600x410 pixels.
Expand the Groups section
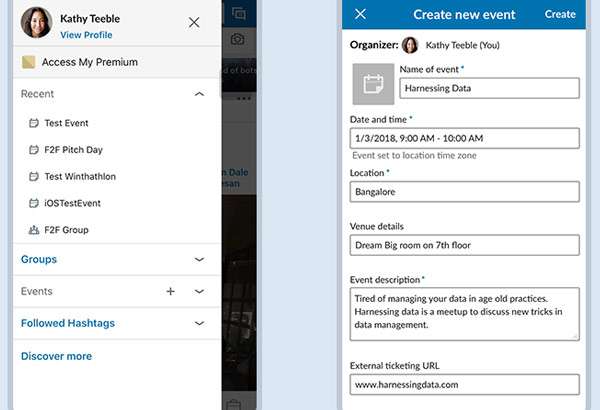(199, 259)
